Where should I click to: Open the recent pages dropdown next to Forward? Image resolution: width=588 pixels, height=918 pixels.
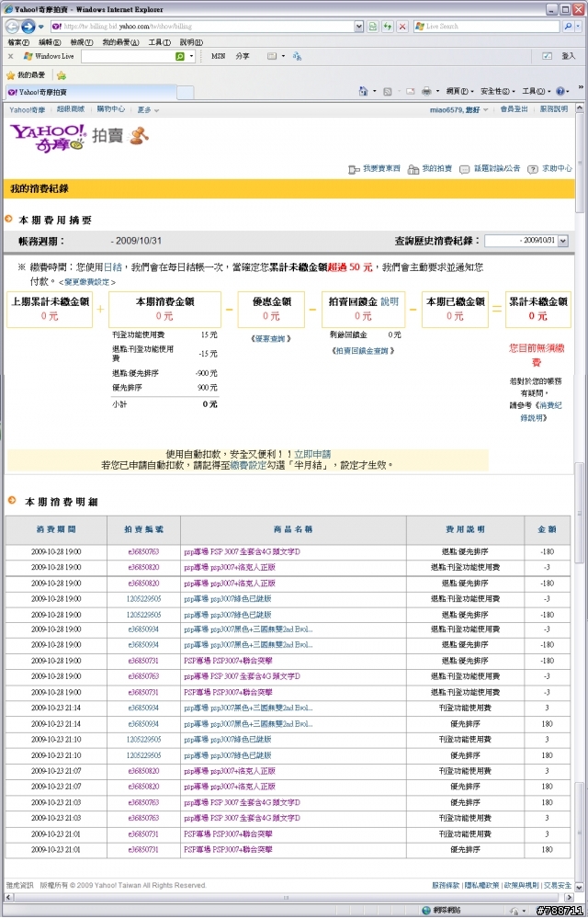[41, 27]
